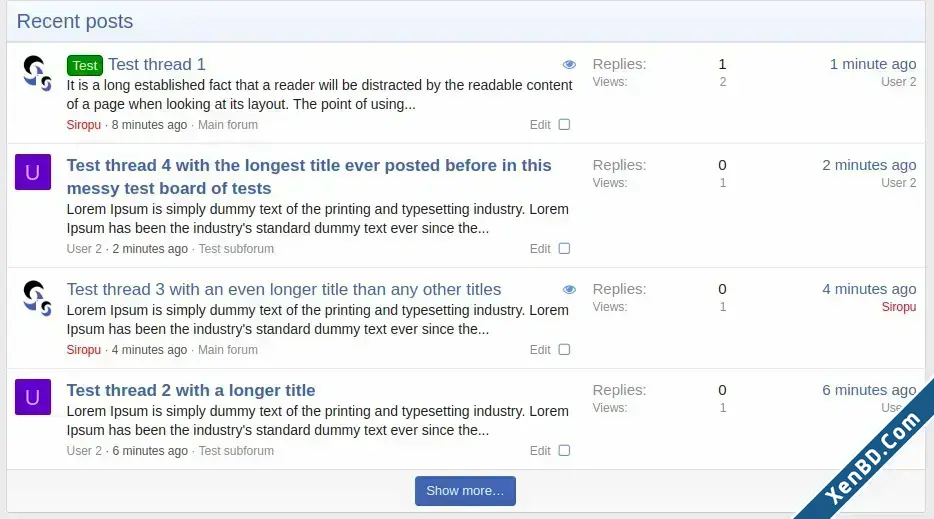The height and width of the screenshot is (519, 934).
Task: Click purple U avatar beside Test thread 2
Action: 33,397
